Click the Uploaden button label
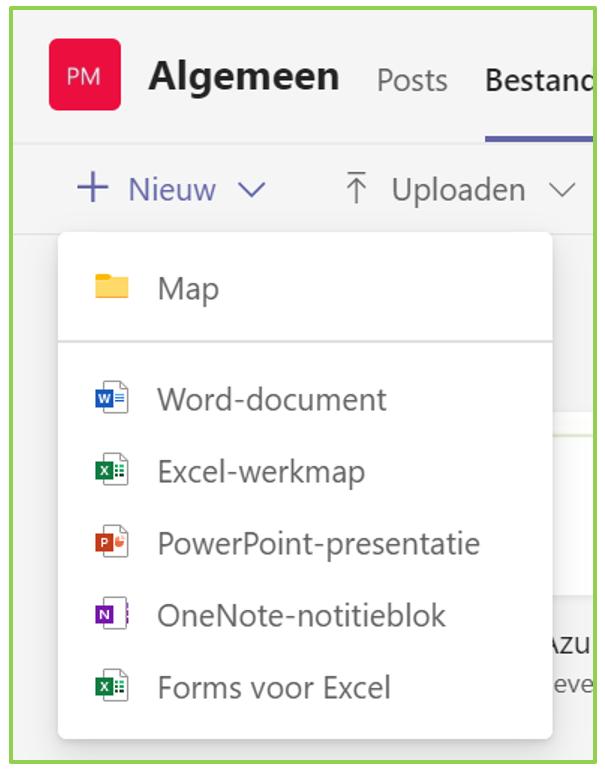Screen dimensions: 605x773 point(459,190)
